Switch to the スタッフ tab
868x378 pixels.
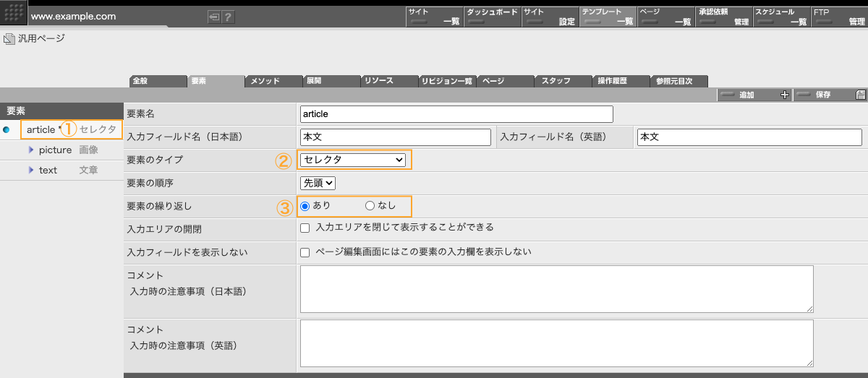(x=563, y=81)
